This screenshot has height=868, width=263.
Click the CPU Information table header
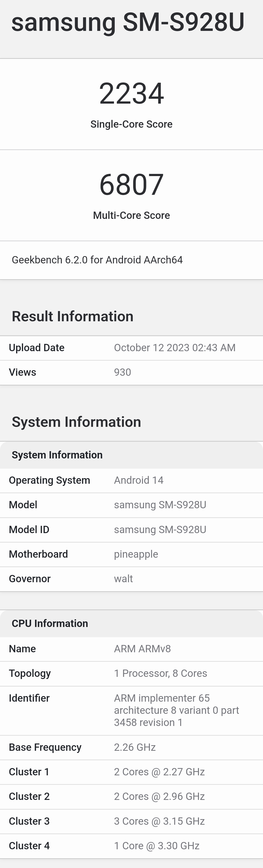coord(50,623)
